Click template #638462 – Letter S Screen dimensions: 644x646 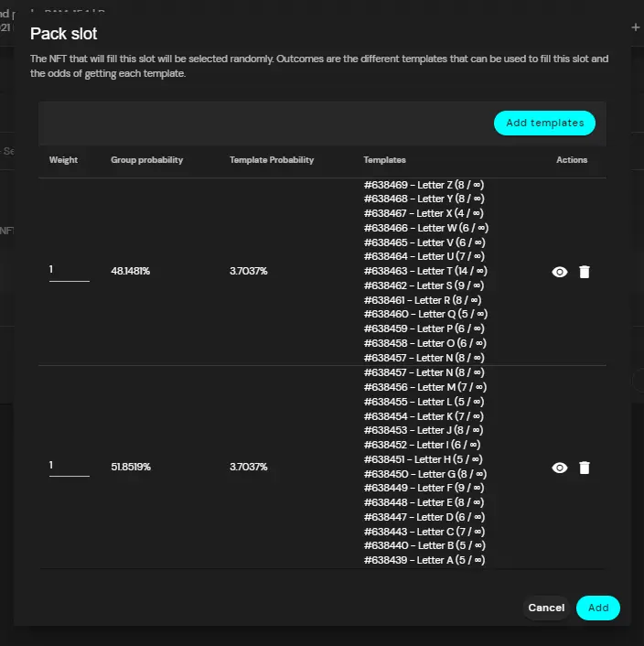[x=424, y=285]
